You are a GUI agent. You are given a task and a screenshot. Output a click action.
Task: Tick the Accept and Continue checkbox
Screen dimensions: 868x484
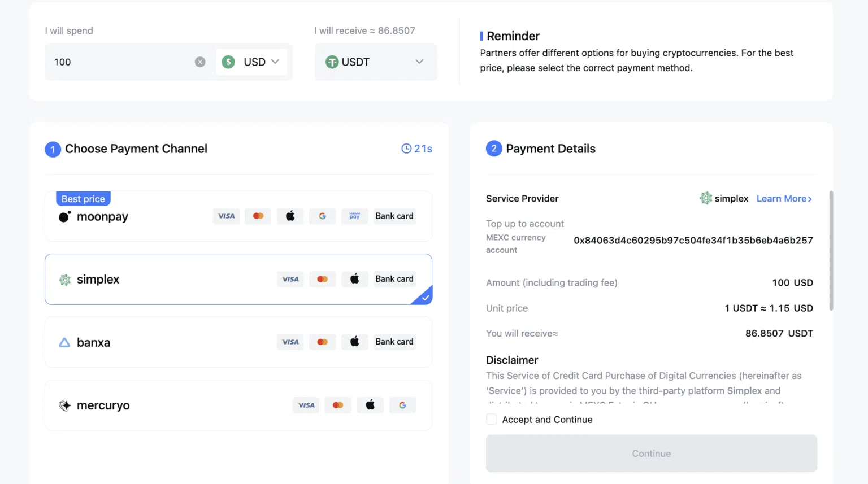pyautogui.click(x=492, y=420)
